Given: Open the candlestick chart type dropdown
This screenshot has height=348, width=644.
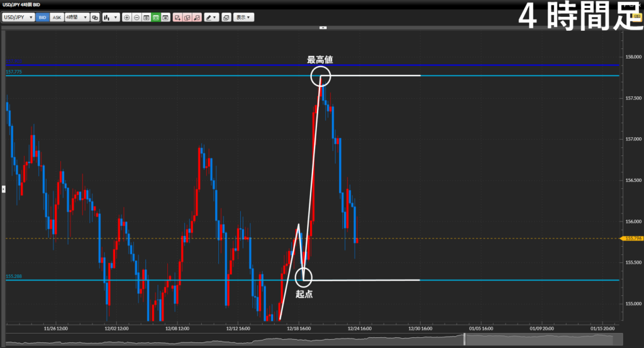Looking at the screenshot, I should coord(111,18).
